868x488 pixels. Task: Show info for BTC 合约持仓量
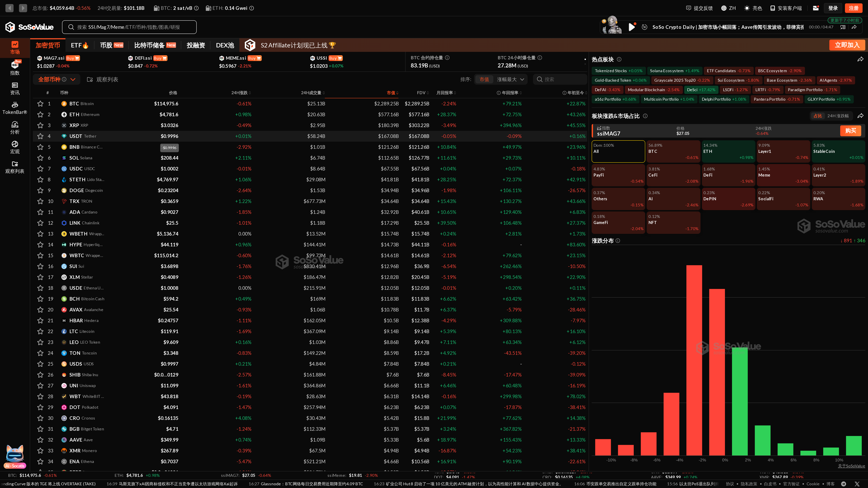coord(447,58)
